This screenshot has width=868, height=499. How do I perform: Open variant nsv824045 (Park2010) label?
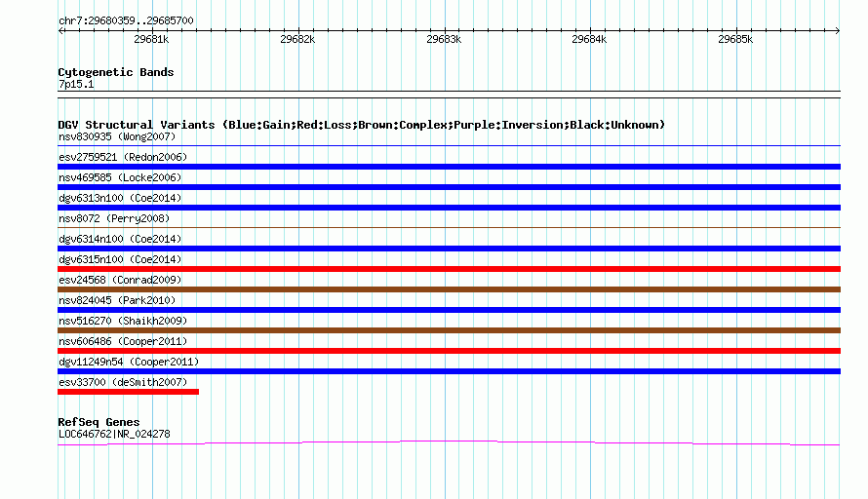point(117,300)
